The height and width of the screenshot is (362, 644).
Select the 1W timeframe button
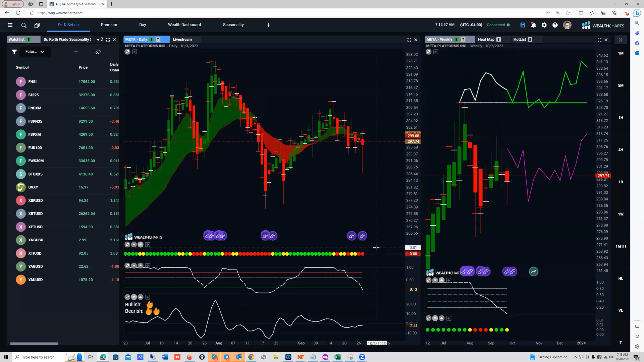coord(621,214)
